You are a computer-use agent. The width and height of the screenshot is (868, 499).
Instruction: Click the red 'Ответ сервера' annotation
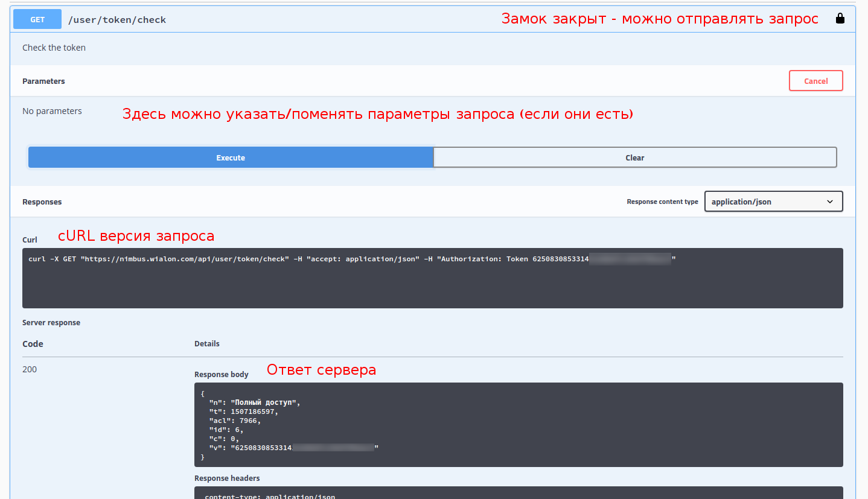tap(321, 370)
